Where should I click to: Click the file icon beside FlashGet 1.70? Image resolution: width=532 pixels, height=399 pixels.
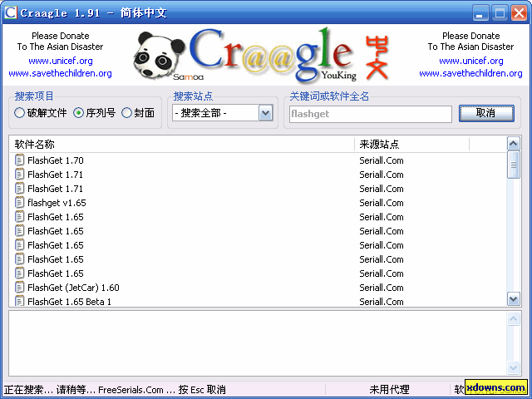click(20, 160)
